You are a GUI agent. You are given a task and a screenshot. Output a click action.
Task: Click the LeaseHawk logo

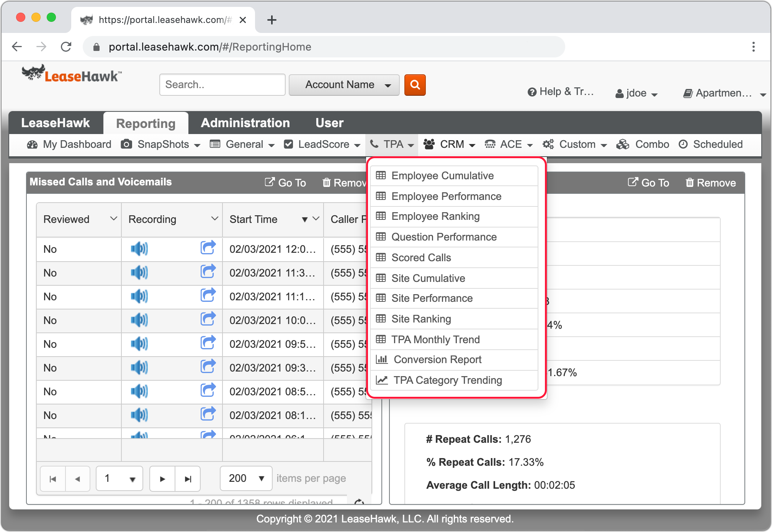pyautogui.click(x=72, y=74)
